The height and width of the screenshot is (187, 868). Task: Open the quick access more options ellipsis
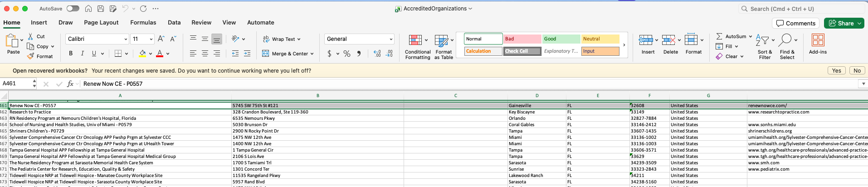pos(156,9)
